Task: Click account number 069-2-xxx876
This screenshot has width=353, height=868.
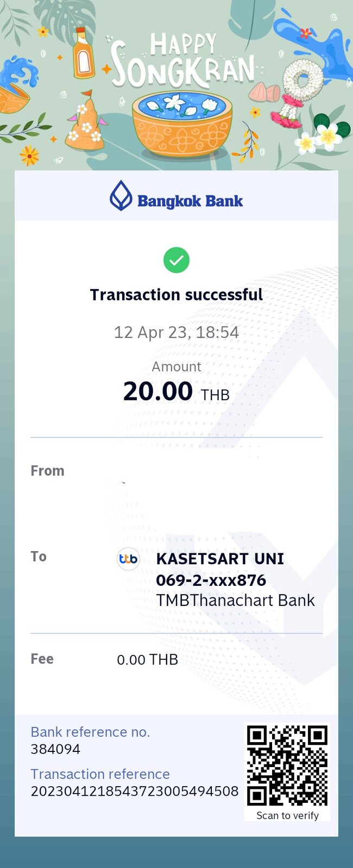Action: [211, 580]
